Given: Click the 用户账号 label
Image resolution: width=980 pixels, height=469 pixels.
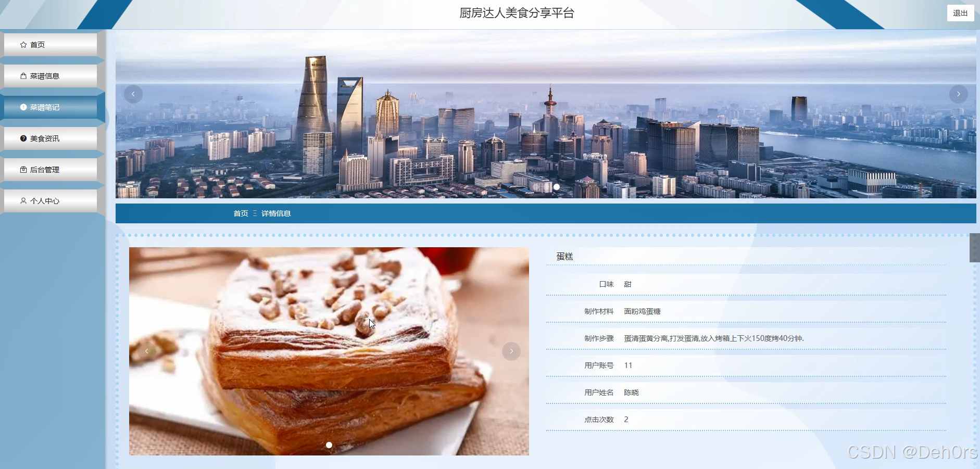Looking at the screenshot, I should pyautogui.click(x=599, y=365).
